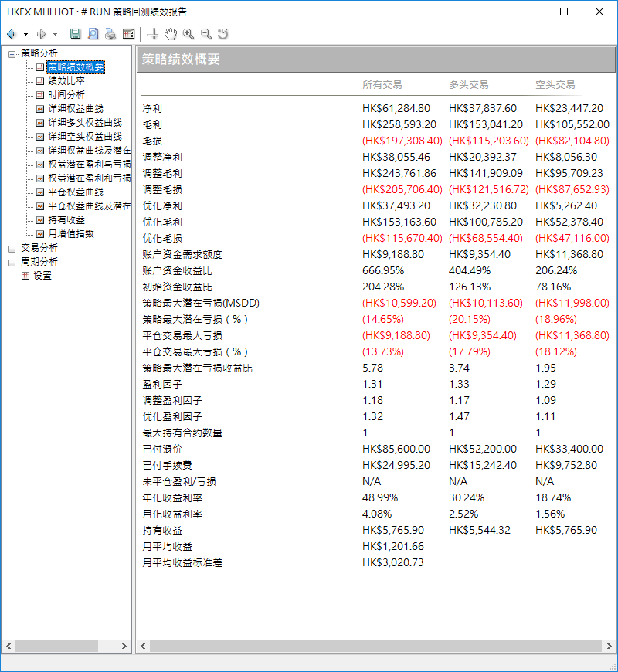
Task: Open 权益潜在盈利和亏损 chart item
Action: tap(89, 178)
